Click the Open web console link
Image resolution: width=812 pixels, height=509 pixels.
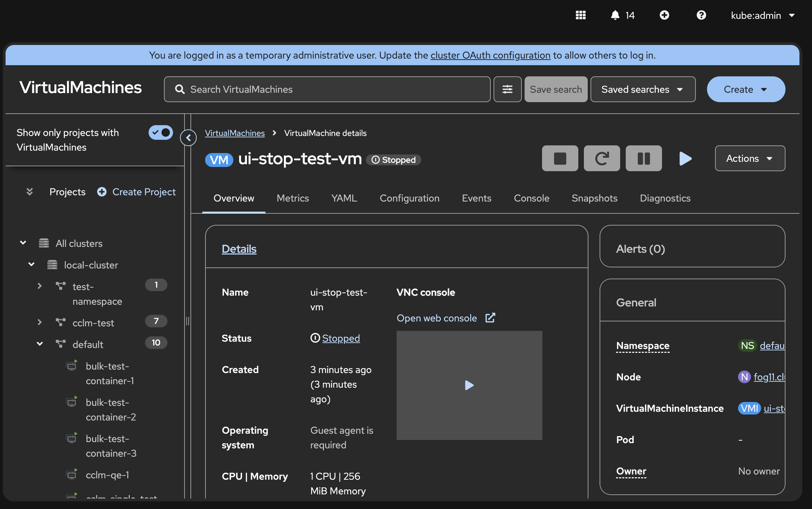pos(437,318)
